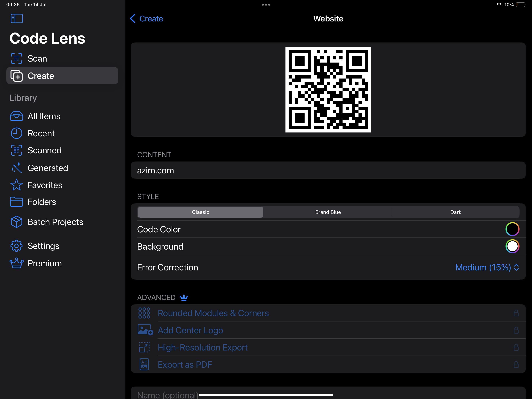Tap the QR code preview image
This screenshot has height=399, width=532.
coord(328,90)
